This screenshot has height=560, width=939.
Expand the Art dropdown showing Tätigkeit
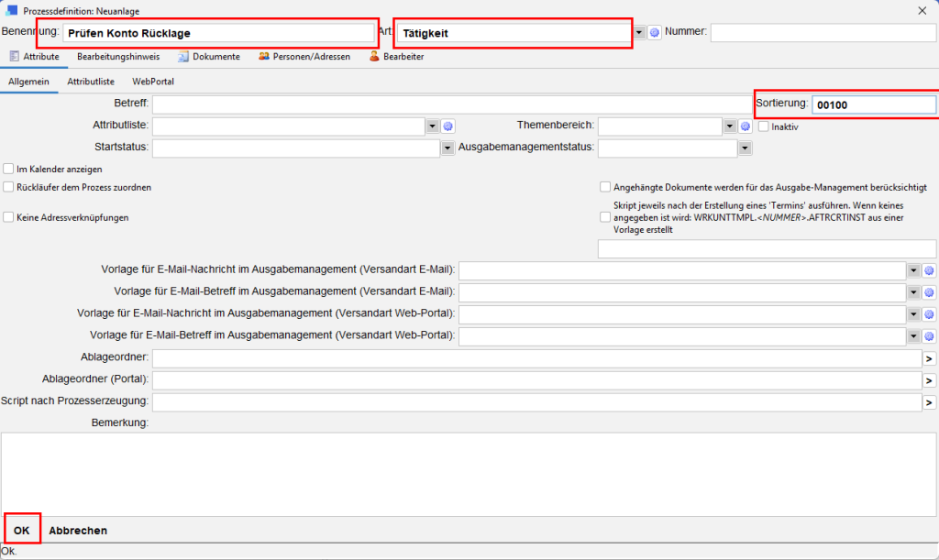pyautogui.click(x=639, y=33)
